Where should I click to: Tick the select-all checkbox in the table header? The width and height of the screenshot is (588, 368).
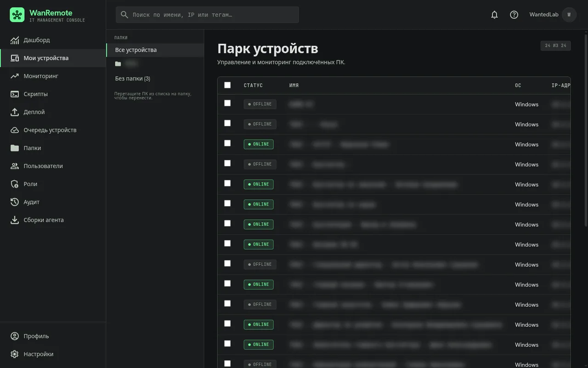click(x=227, y=85)
